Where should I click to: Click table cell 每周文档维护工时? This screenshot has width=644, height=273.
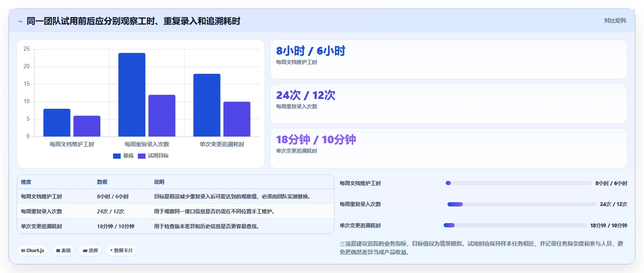[41, 197]
